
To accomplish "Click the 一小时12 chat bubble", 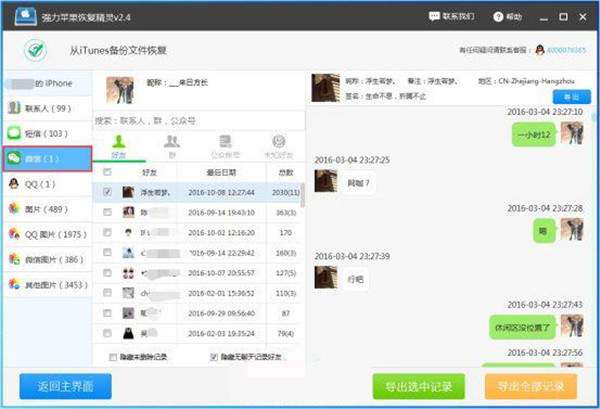I will pyautogui.click(x=534, y=135).
